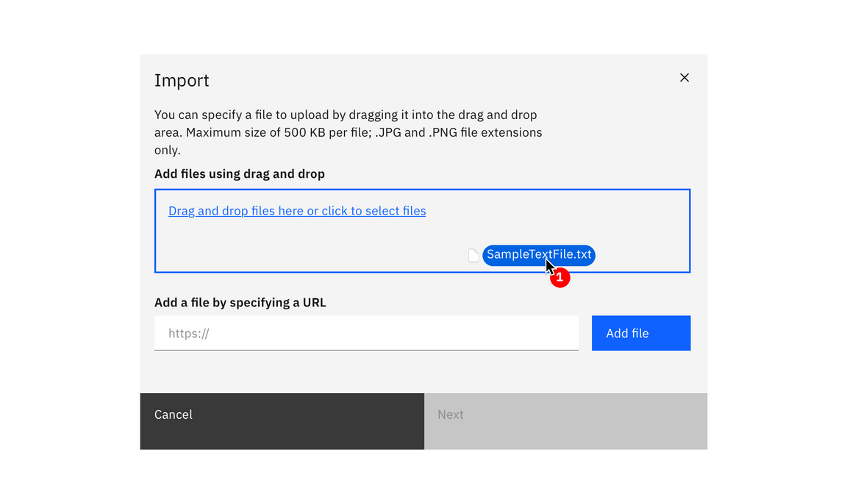Screen dimensions: 847x504
Task: Click the dark Cancel footer region
Action: pos(282,421)
